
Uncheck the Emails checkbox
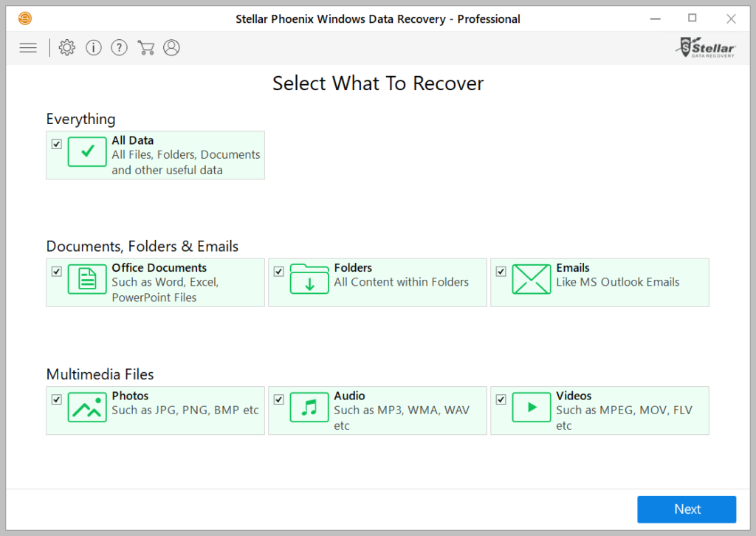pos(501,272)
